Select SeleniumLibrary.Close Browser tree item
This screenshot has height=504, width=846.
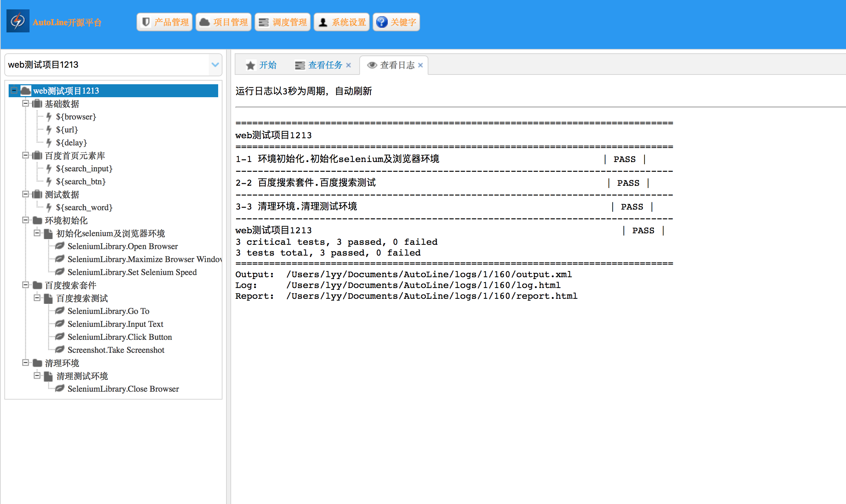click(123, 389)
